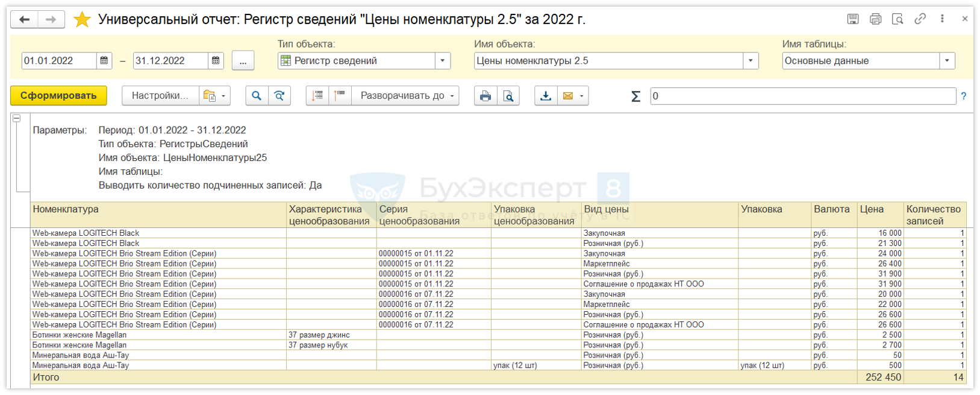Open calendar for end date 31.12.2022

(x=216, y=61)
